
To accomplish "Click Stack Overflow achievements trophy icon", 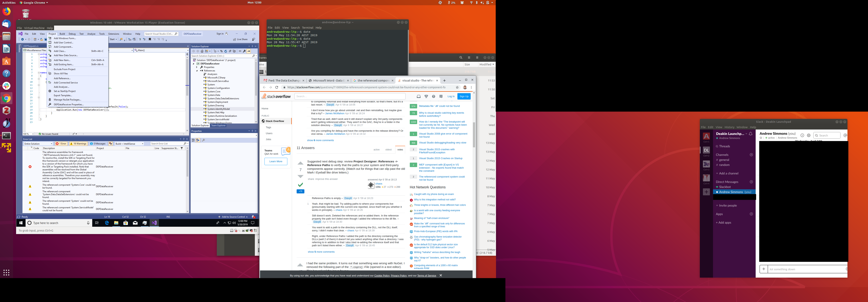I will click(426, 96).
